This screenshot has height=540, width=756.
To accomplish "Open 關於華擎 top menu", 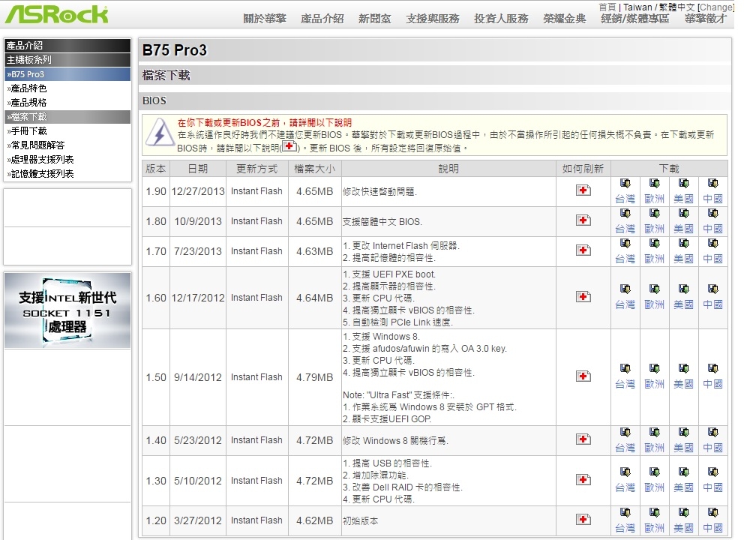I will click(x=265, y=19).
